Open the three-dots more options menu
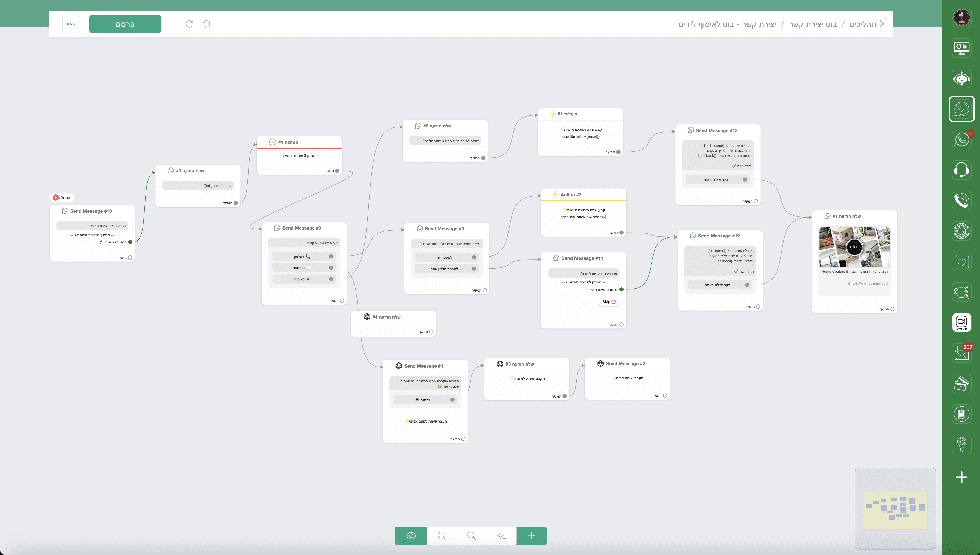 tap(71, 24)
